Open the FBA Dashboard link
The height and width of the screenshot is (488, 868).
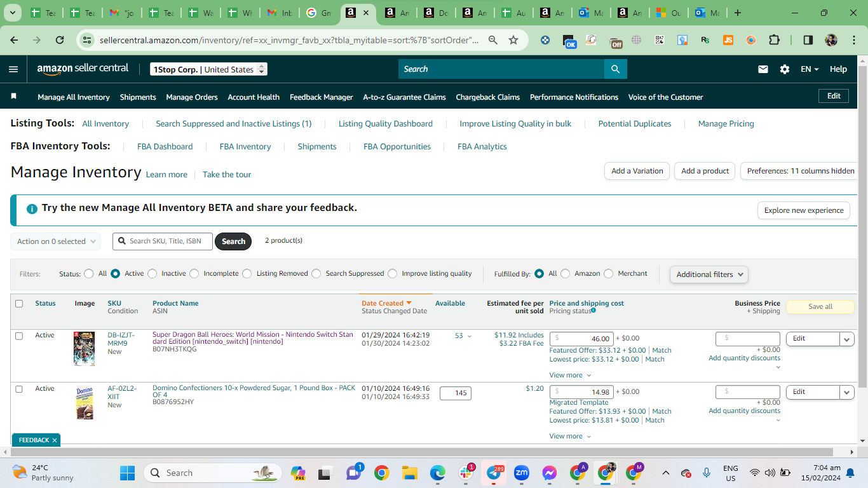[165, 147]
